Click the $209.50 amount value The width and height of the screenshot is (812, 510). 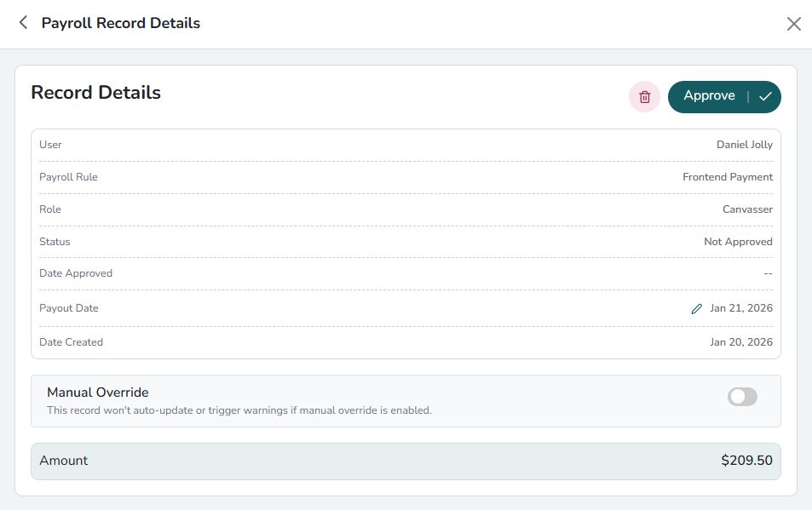pyautogui.click(x=746, y=461)
